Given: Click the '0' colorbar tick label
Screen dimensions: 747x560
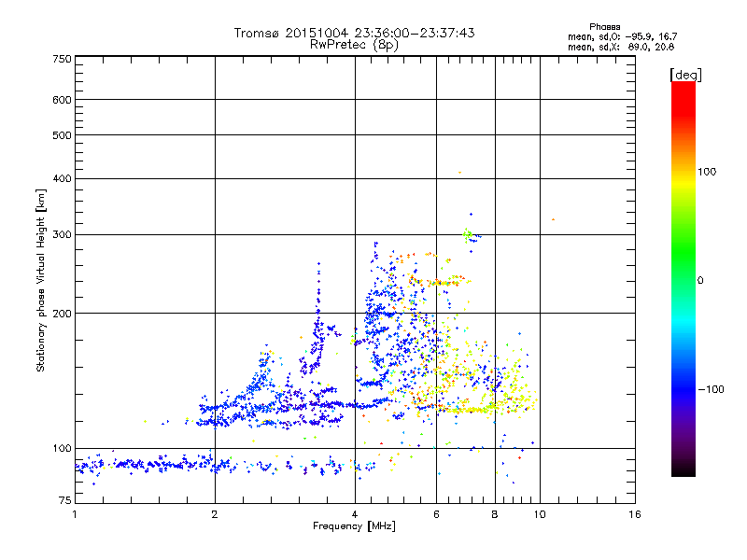Looking at the screenshot, I should pyautogui.click(x=700, y=281).
